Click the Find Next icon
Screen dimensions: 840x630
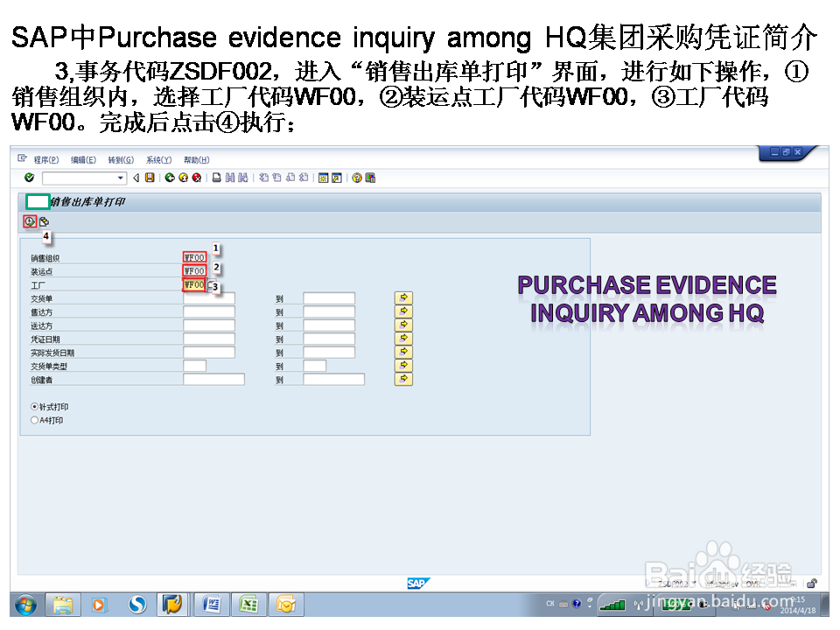(241, 178)
